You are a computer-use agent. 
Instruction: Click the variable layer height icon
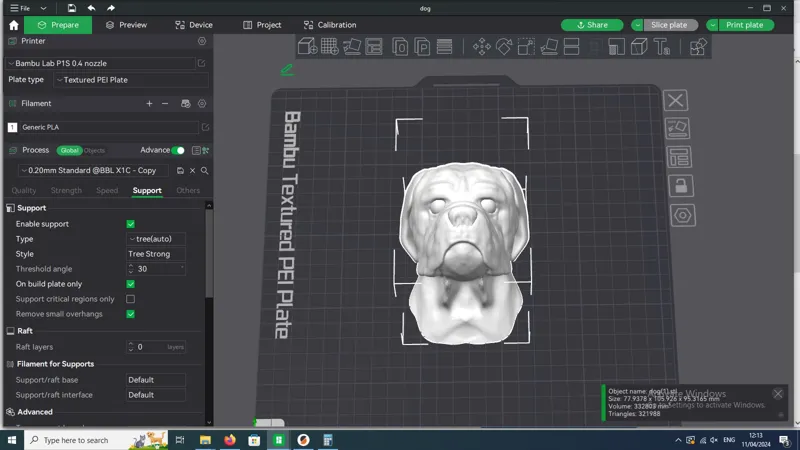tap(444, 46)
